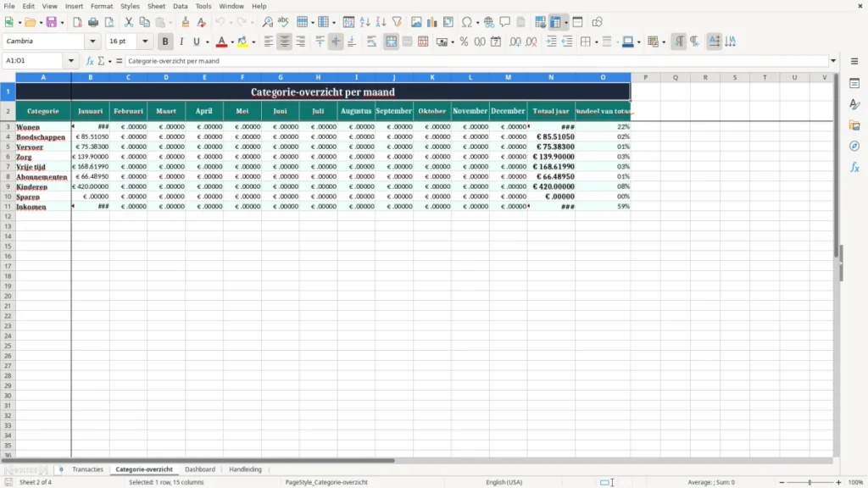This screenshot has height=488, width=868.
Task: Apply the yellow background color swatch
Action: [x=242, y=42]
